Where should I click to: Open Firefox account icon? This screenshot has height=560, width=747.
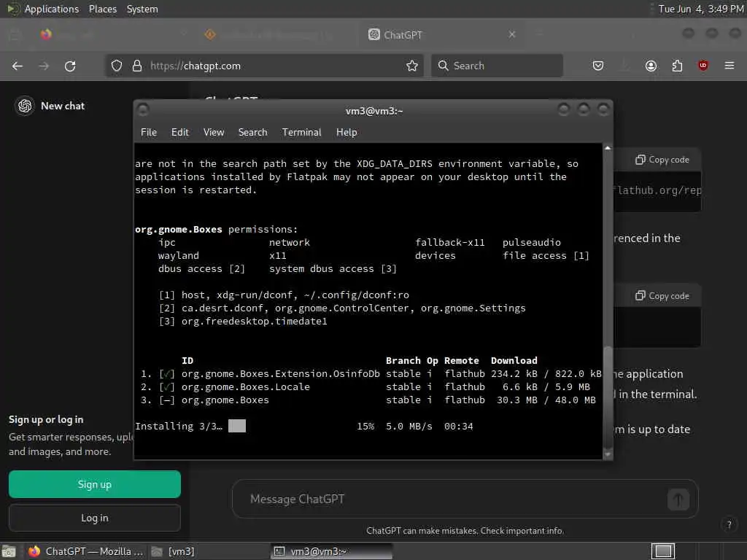pos(651,66)
